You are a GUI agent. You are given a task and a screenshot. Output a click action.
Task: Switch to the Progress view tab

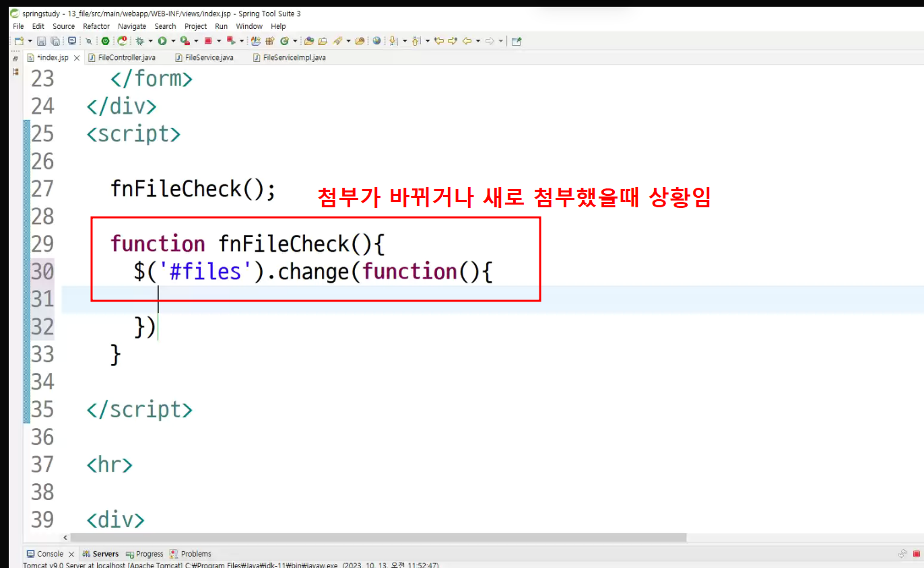pyautogui.click(x=144, y=554)
